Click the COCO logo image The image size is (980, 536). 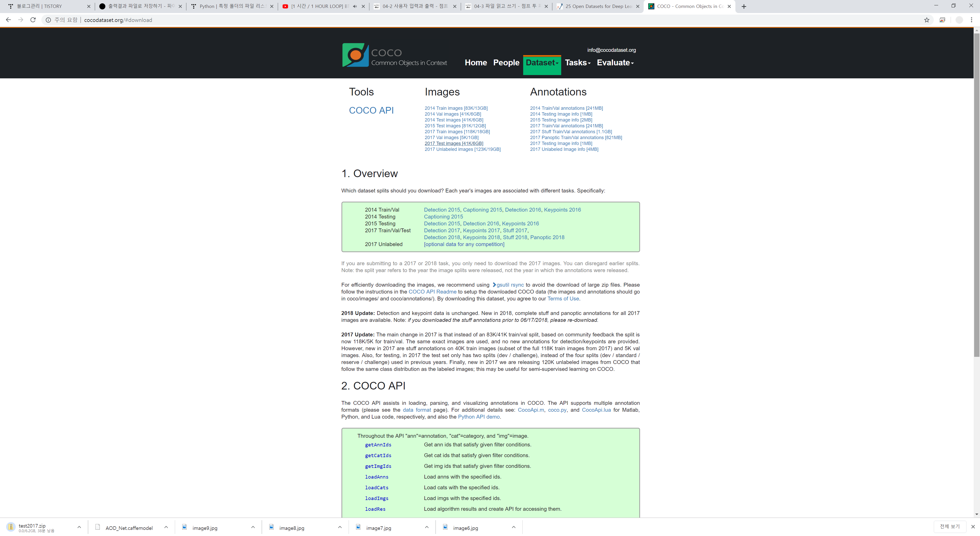(355, 55)
